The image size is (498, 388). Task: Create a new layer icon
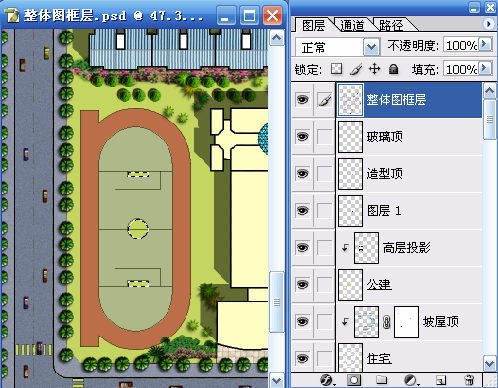click(x=441, y=380)
